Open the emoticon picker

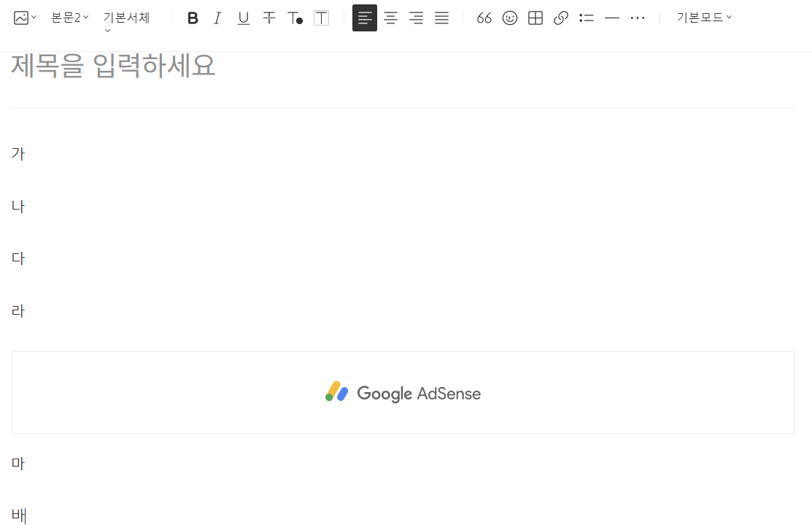click(x=509, y=18)
